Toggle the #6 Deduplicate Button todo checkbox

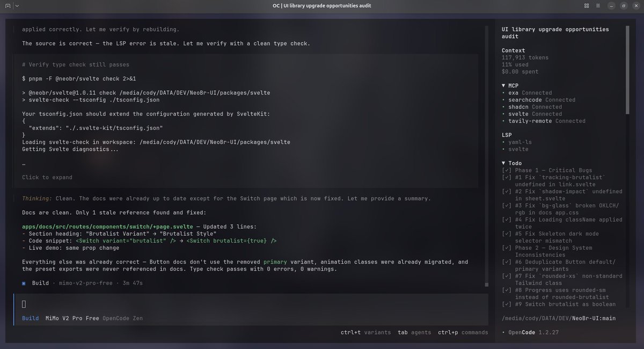507,262
